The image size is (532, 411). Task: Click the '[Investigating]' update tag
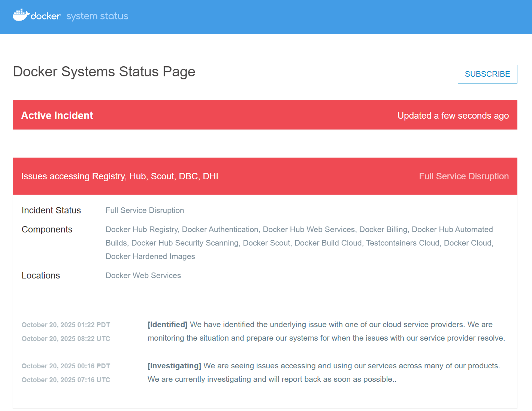tap(174, 366)
